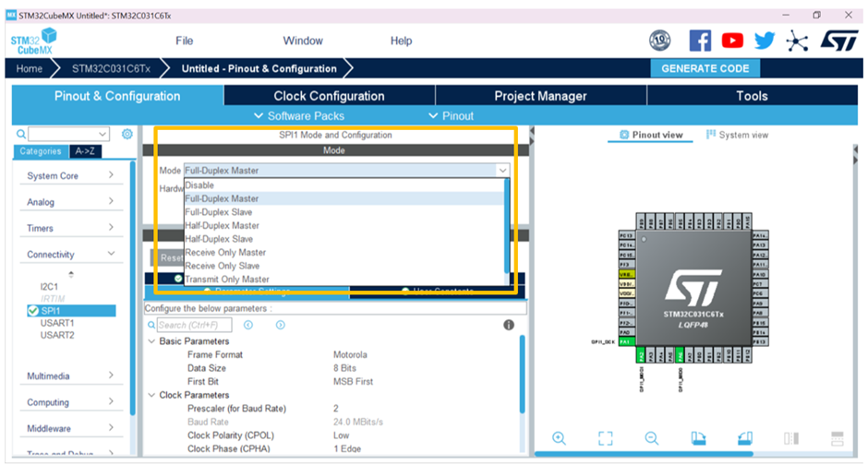Switch to the A->Z tab

coord(85,151)
